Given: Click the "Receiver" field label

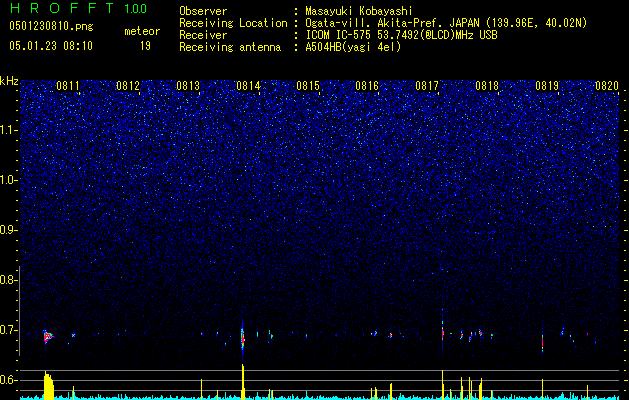Looking at the screenshot, I should click(x=203, y=35).
